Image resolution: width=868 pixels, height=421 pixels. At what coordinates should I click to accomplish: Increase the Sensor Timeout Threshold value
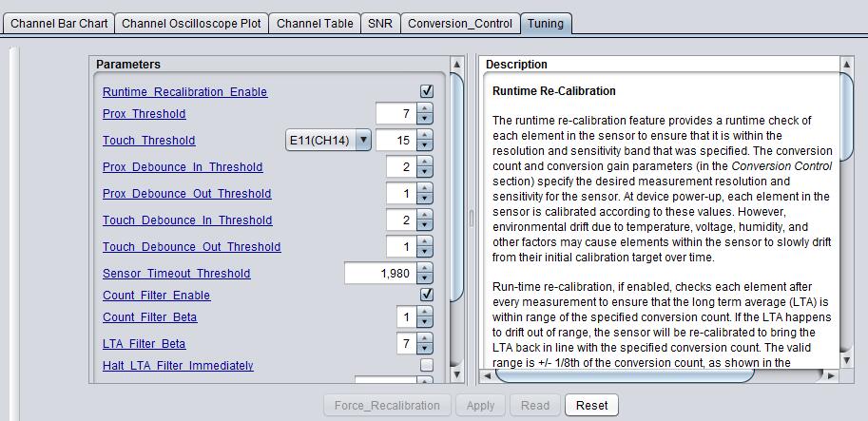(424, 269)
